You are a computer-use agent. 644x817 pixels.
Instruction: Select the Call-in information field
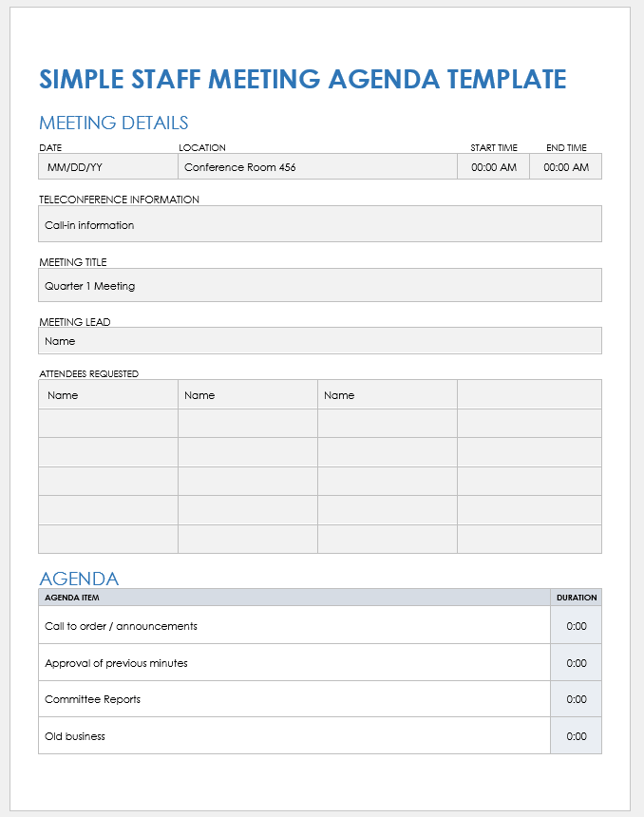(319, 225)
